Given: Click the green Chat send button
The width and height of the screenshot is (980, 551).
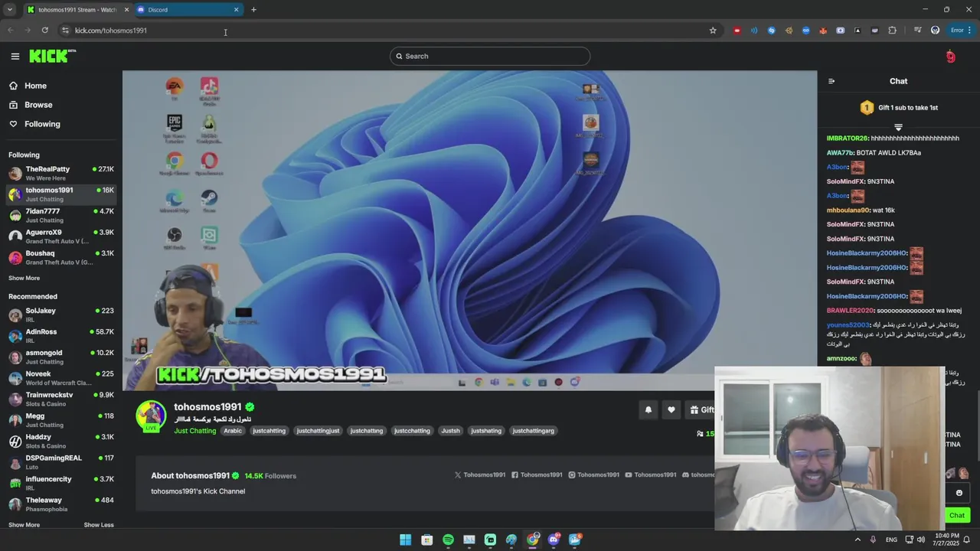Looking at the screenshot, I should (958, 515).
